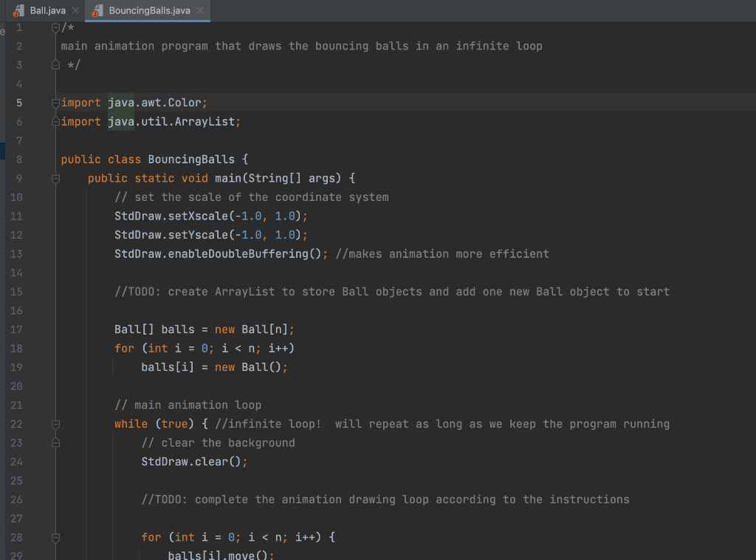This screenshot has width=756, height=560.
Task: Click 'StdDraw.enableDoubleBuffering()' on line 13
Action: point(218,253)
